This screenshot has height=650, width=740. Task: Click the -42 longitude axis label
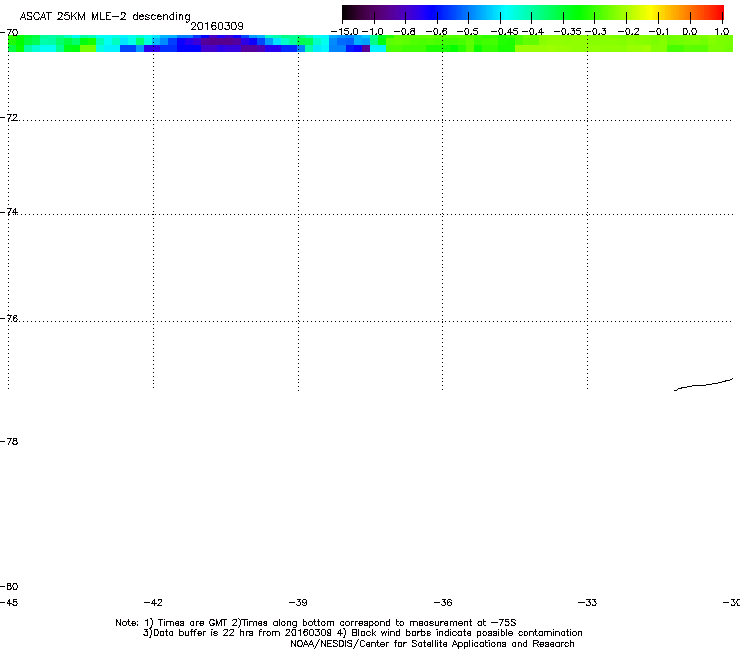pos(153,603)
